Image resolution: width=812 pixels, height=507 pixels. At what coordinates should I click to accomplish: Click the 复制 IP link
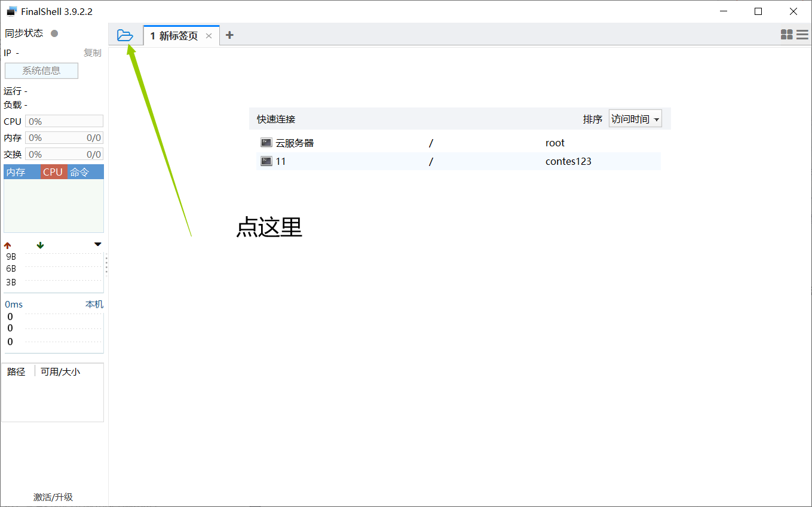[x=93, y=53]
